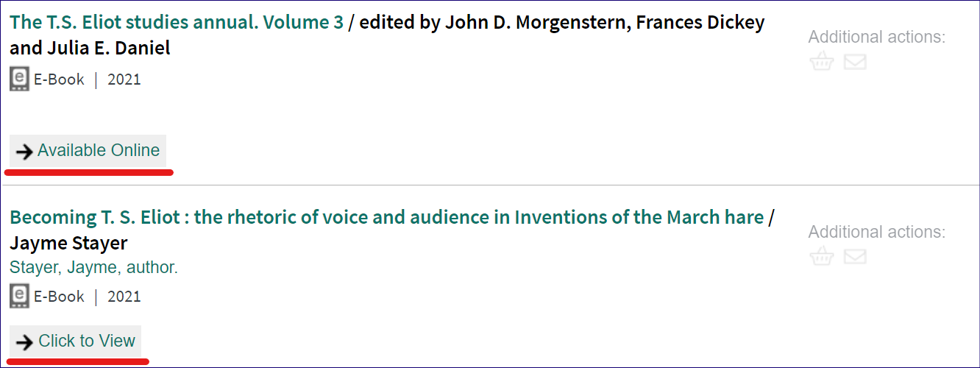The height and width of the screenshot is (368, 980).
Task: Click the 2021 year of Becoming T. S. Eliot
Action: (x=124, y=297)
